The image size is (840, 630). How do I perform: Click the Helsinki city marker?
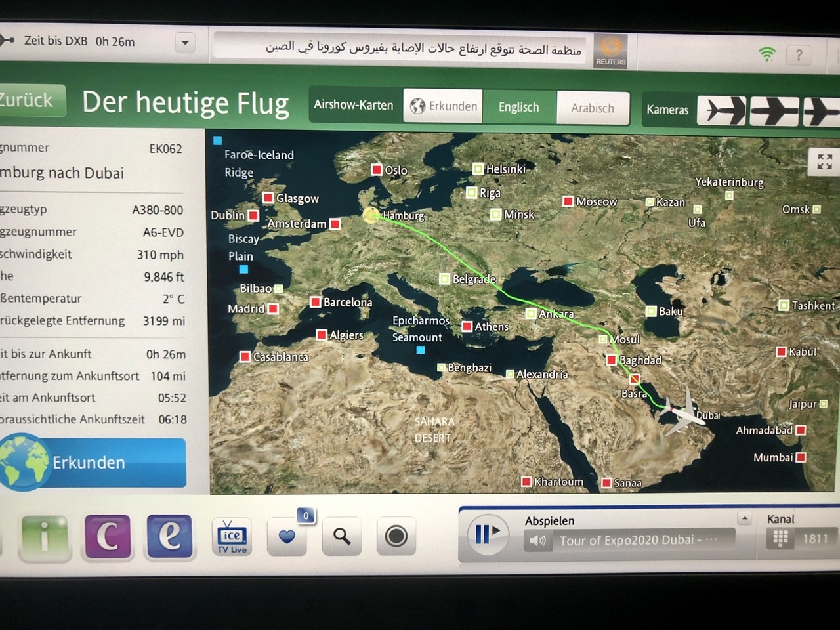click(478, 169)
